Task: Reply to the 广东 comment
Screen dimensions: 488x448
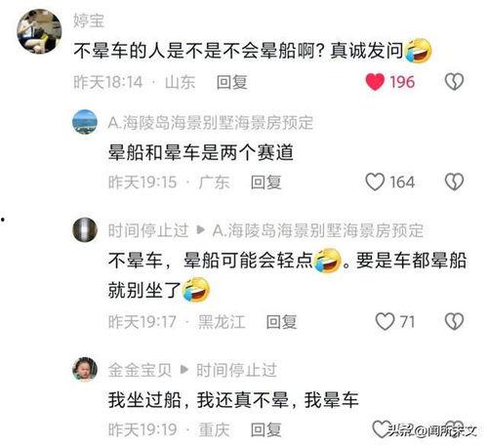Action: point(266,183)
